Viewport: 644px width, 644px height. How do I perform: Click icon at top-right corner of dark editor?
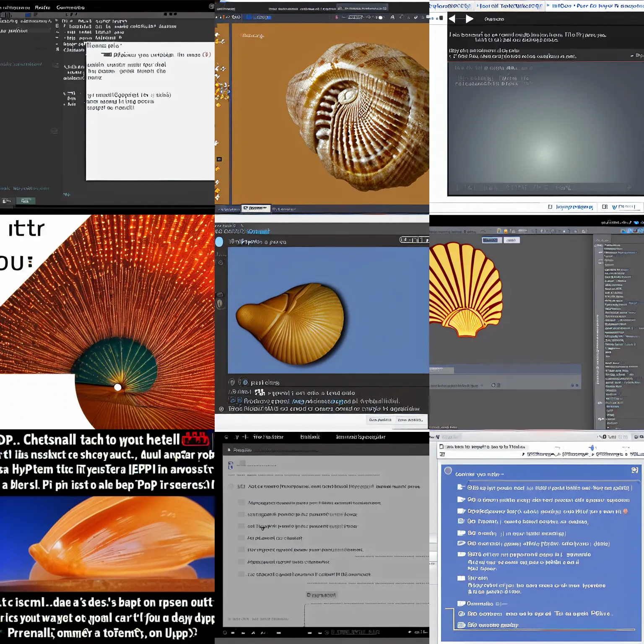[212, 6]
